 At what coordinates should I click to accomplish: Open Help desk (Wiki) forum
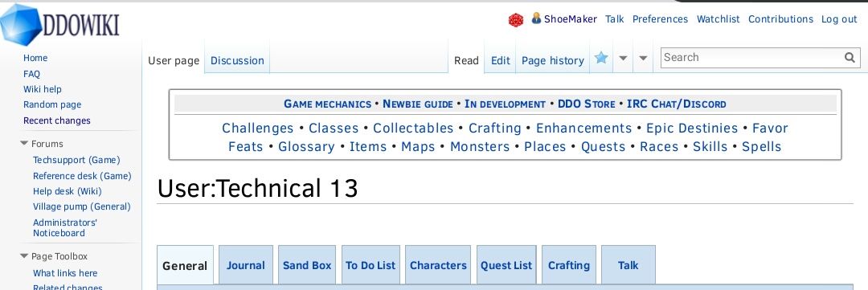67,191
